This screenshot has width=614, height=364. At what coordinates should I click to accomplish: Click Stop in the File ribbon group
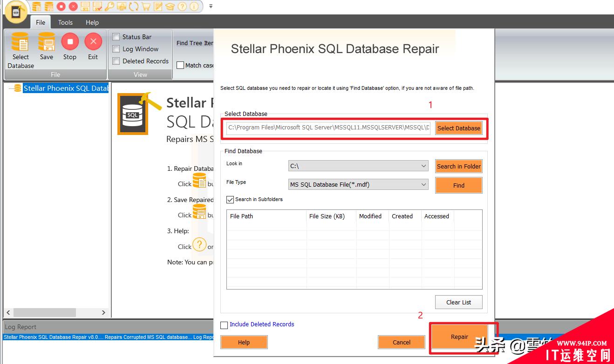click(x=70, y=47)
